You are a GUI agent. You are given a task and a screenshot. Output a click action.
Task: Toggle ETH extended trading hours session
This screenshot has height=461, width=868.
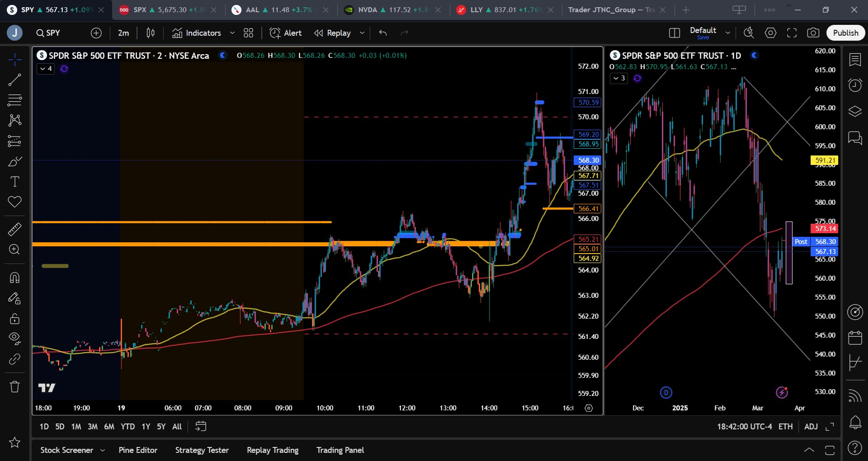click(786, 427)
